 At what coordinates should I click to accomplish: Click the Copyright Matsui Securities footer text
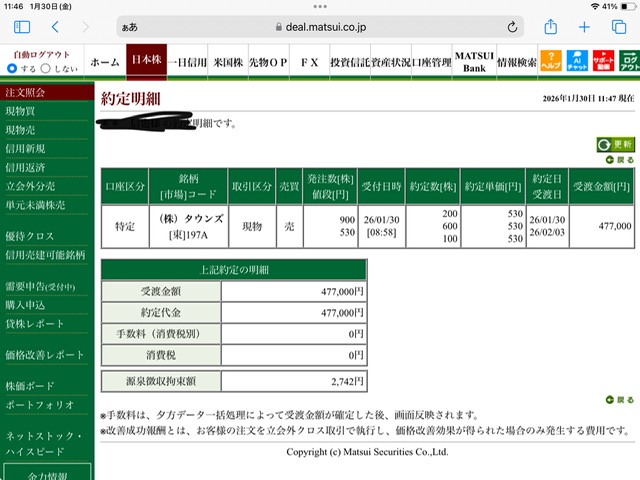tap(367, 452)
